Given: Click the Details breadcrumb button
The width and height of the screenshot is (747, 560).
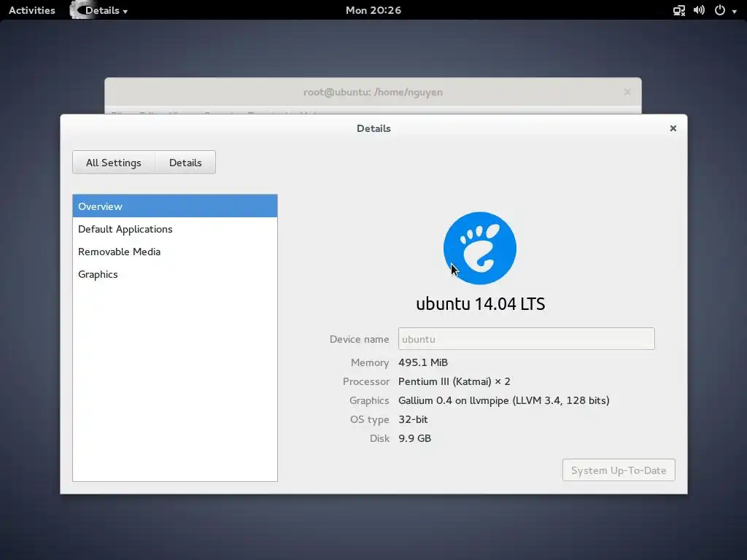Looking at the screenshot, I should [185, 163].
